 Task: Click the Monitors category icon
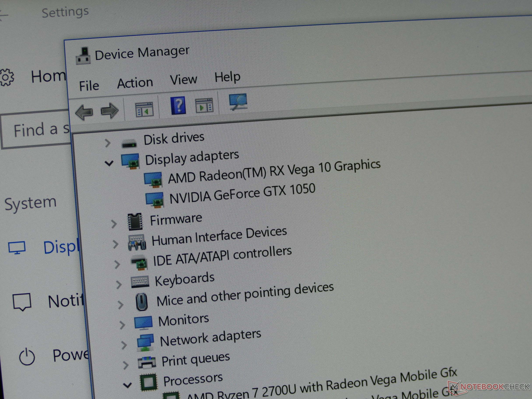143,322
